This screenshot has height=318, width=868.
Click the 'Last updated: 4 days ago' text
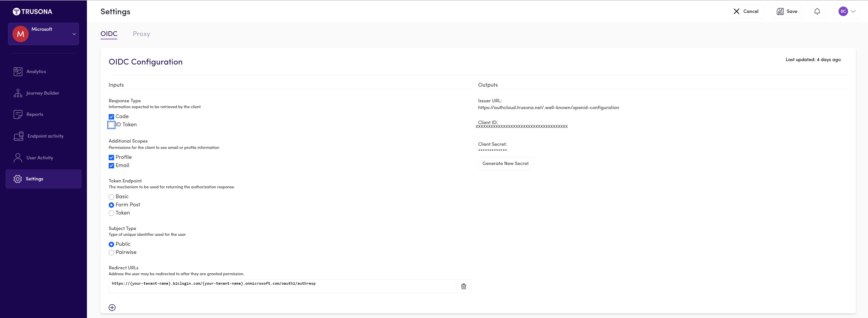click(x=813, y=60)
